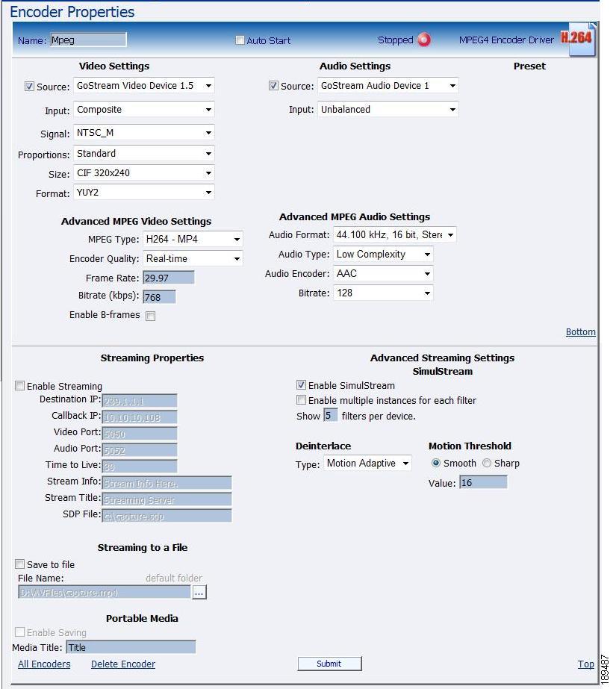
Task: Click the 'default folder' text
Action: tap(174, 579)
